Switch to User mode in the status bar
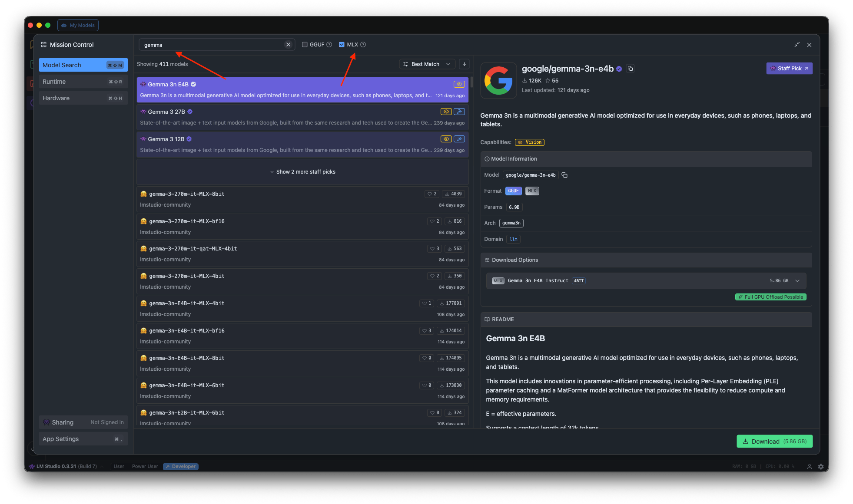853x504 pixels. (x=119, y=467)
